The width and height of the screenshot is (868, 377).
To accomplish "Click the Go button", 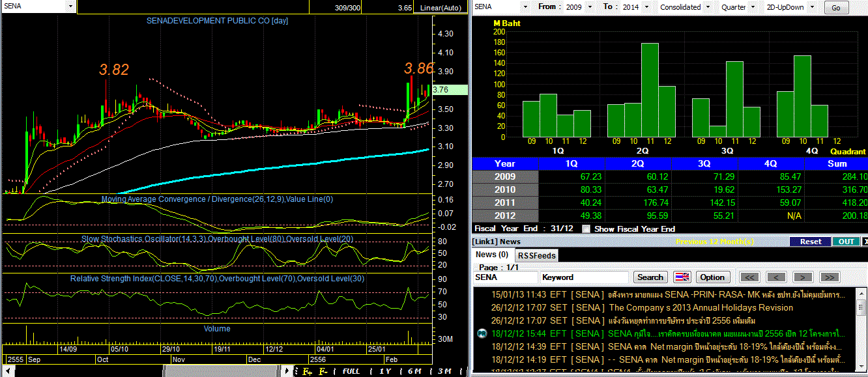I will coord(837,8).
